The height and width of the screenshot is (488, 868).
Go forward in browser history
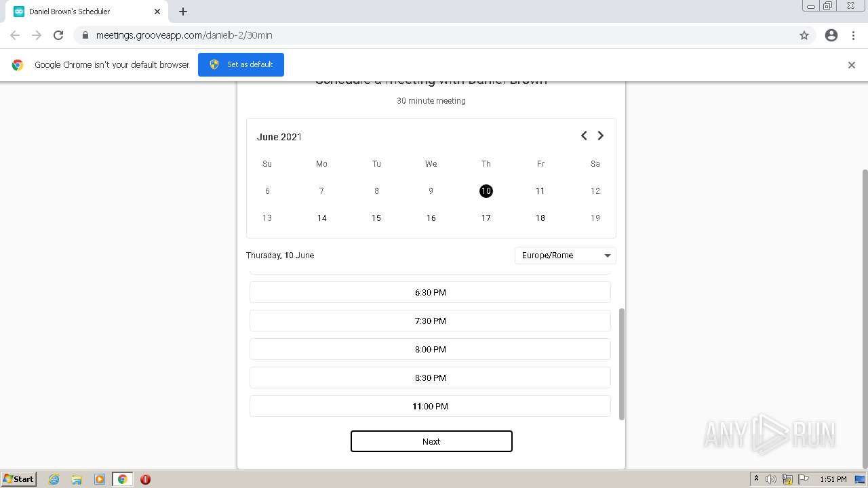pos(37,35)
